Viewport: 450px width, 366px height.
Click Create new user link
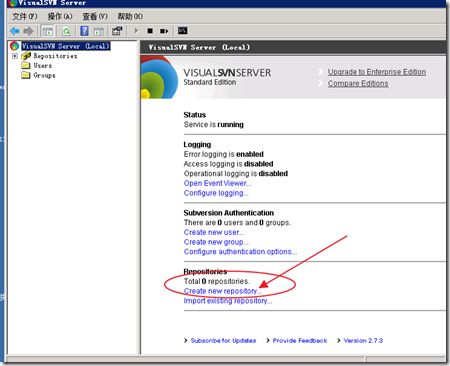214,232
